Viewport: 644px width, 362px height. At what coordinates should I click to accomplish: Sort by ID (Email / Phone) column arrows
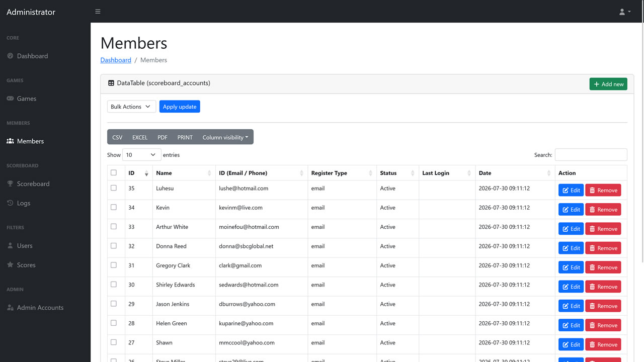pos(302,173)
